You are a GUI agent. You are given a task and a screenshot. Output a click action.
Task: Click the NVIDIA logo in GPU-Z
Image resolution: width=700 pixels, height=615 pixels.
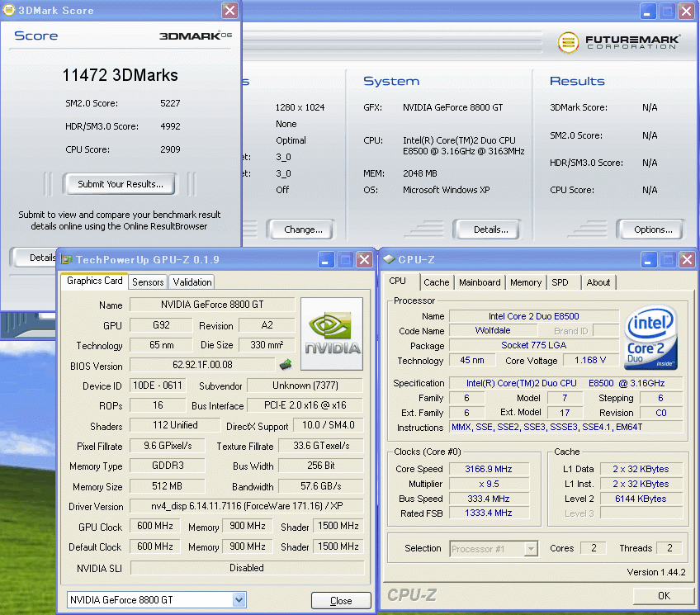pyautogui.click(x=332, y=334)
